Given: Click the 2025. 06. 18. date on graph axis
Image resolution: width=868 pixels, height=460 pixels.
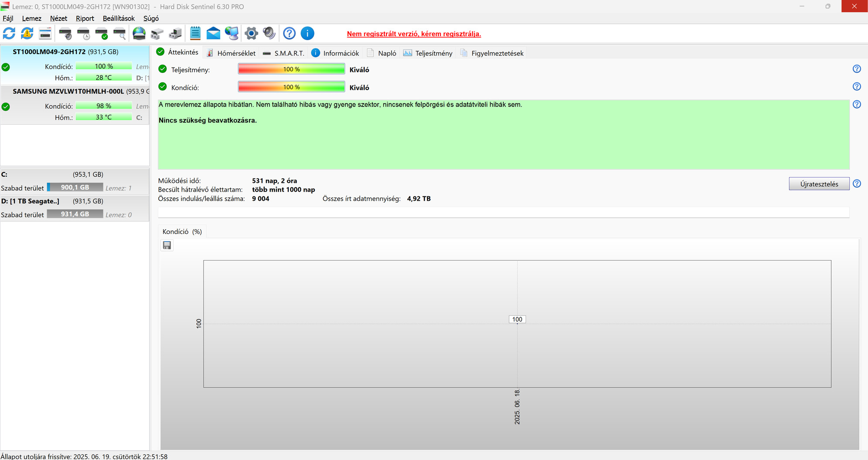Looking at the screenshot, I should [x=517, y=407].
